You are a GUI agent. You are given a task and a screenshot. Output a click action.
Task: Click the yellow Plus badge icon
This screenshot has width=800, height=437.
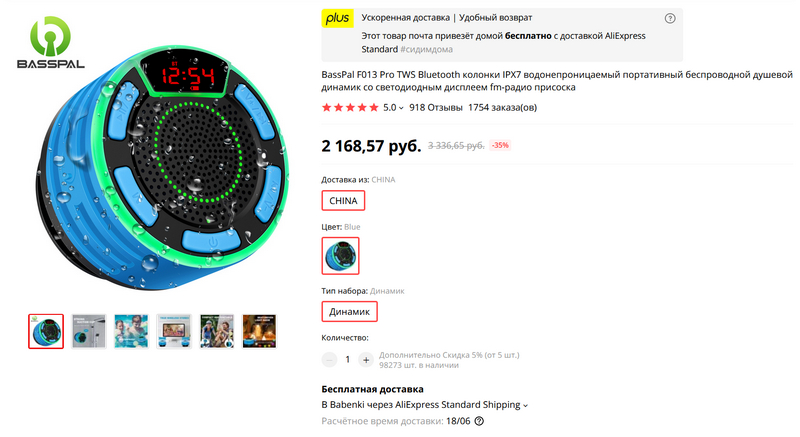pos(337,18)
